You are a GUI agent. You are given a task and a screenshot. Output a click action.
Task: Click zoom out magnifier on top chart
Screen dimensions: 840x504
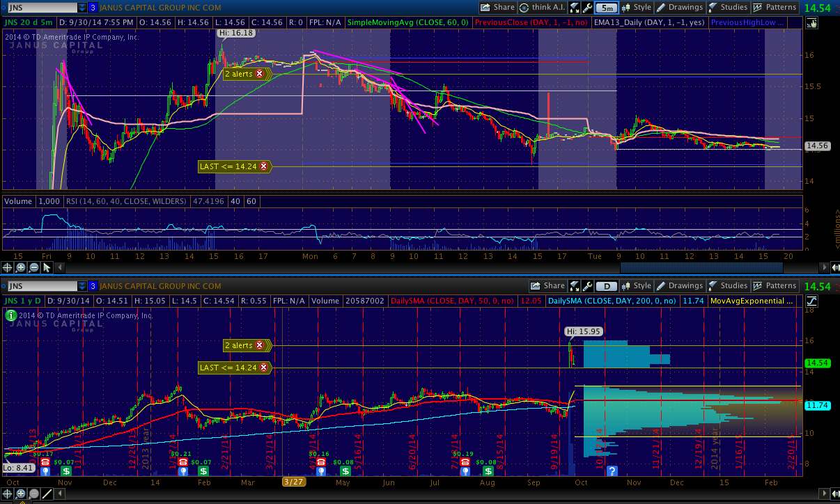pyautogui.click(x=33, y=267)
